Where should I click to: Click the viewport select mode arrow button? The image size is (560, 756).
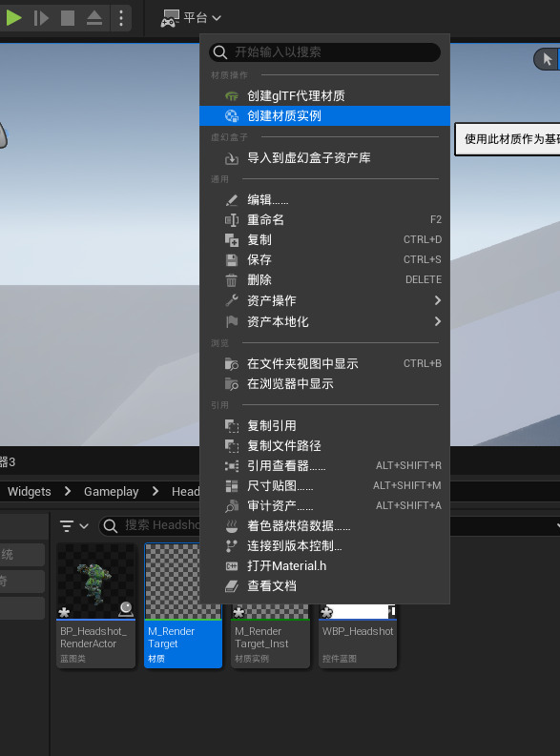pyautogui.click(x=547, y=59)
